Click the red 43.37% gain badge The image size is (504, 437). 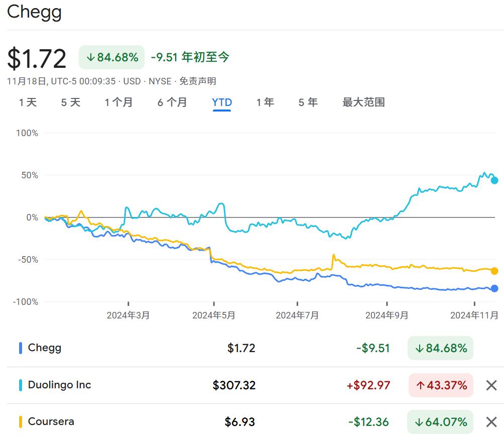(441, 385)
